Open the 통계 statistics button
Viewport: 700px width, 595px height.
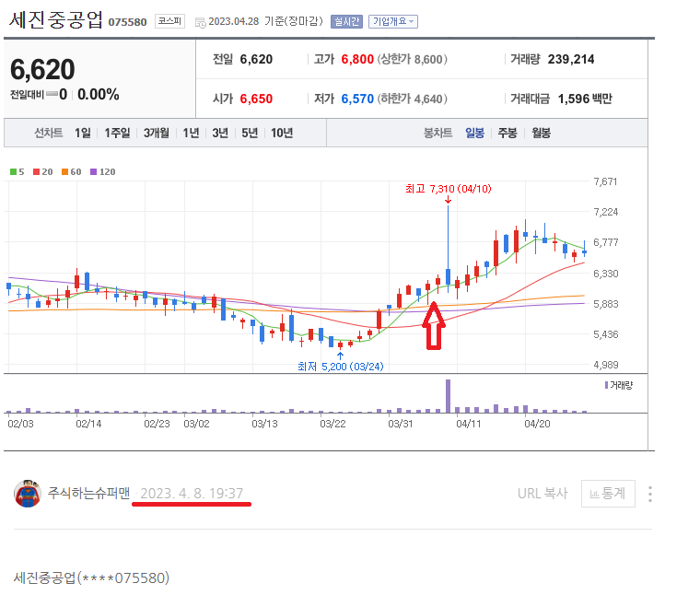click(x=608, y=494)
